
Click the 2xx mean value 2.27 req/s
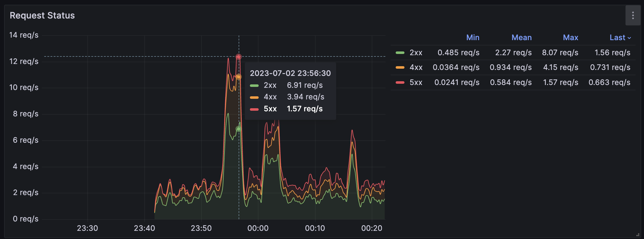[514, 53]
